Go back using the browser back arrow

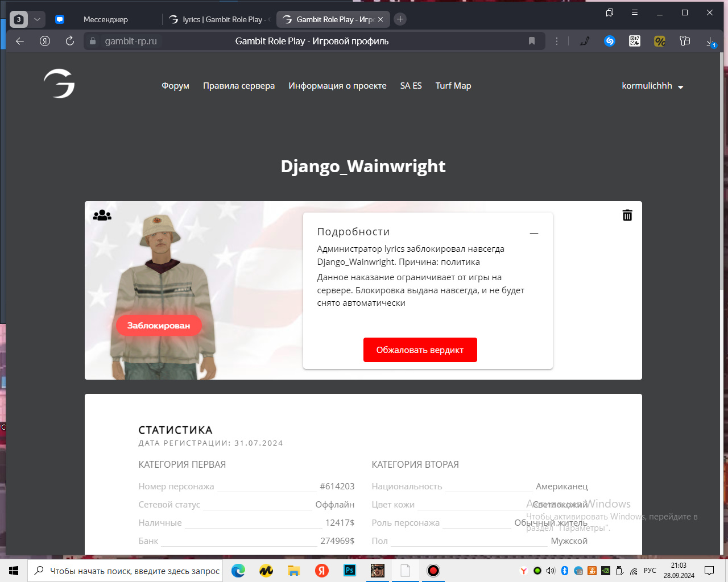(20, 41)
